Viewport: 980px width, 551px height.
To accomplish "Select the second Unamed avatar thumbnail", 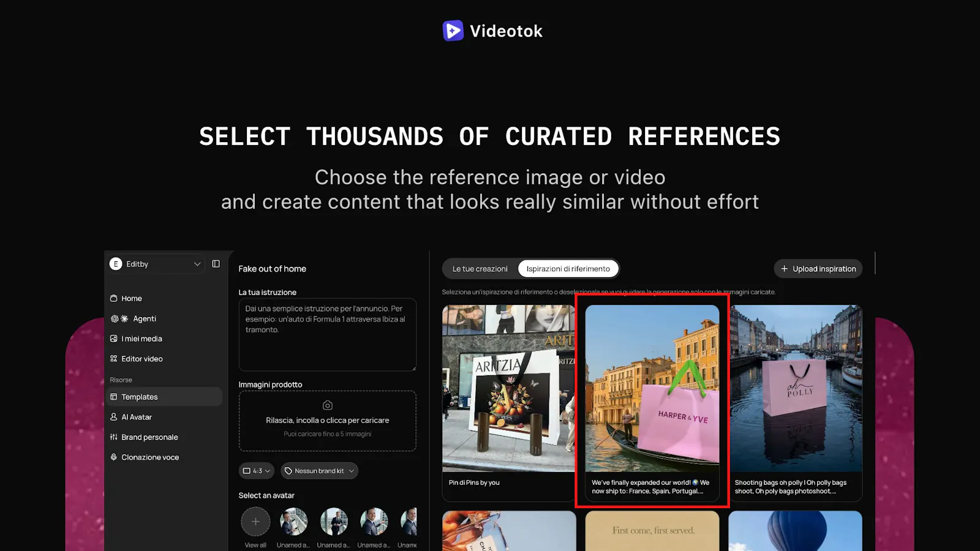I will tap(334, 522).
